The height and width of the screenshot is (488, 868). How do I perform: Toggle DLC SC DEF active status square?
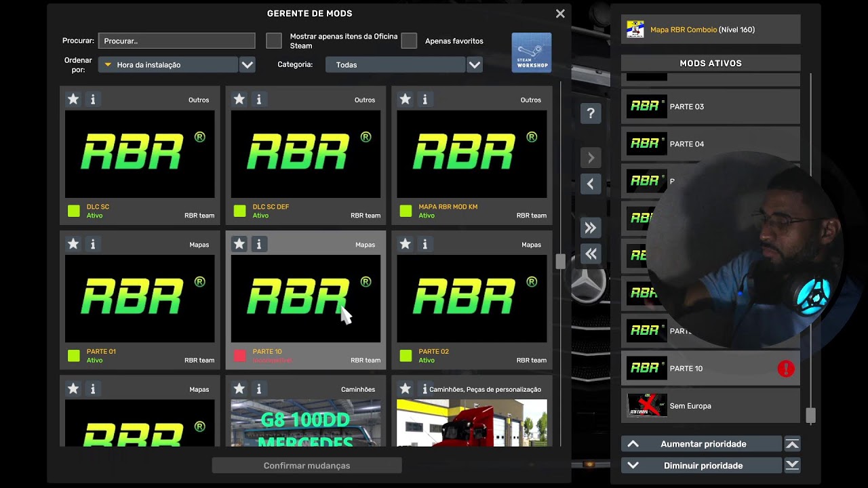(240, 211)
